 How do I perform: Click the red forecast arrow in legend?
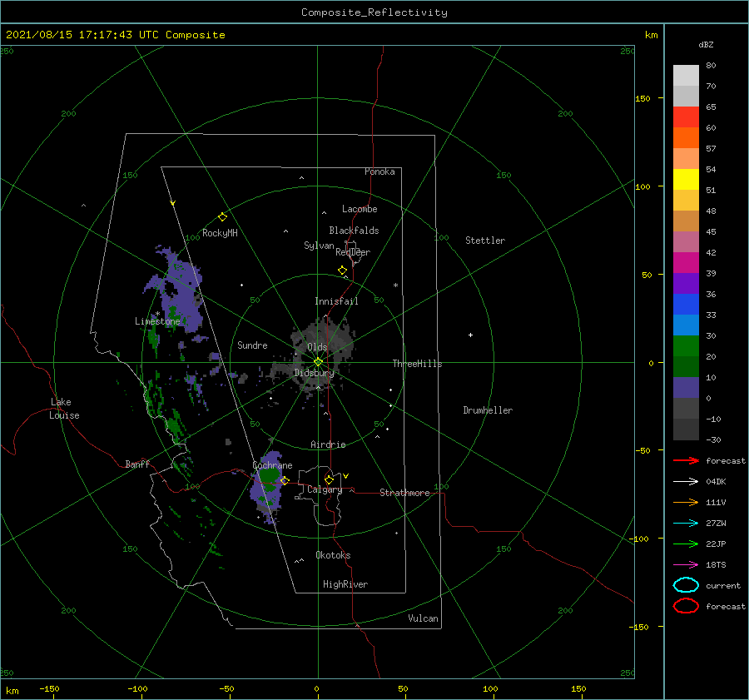point(686,460)
